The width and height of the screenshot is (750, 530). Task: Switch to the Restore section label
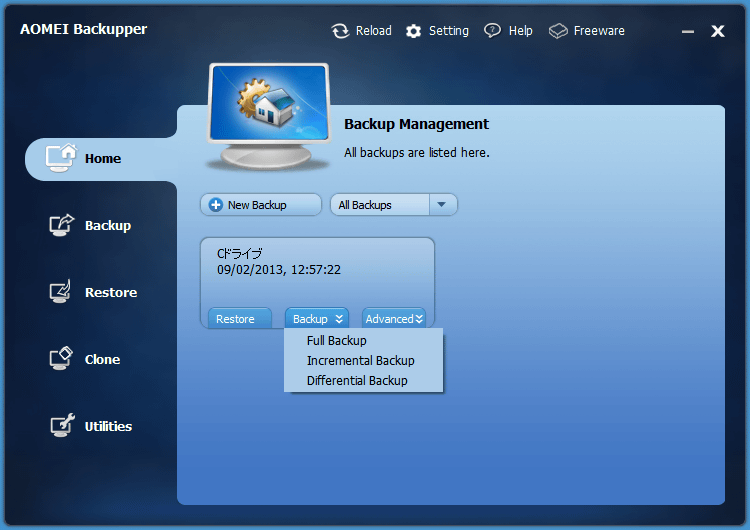(x=111, y=292)
